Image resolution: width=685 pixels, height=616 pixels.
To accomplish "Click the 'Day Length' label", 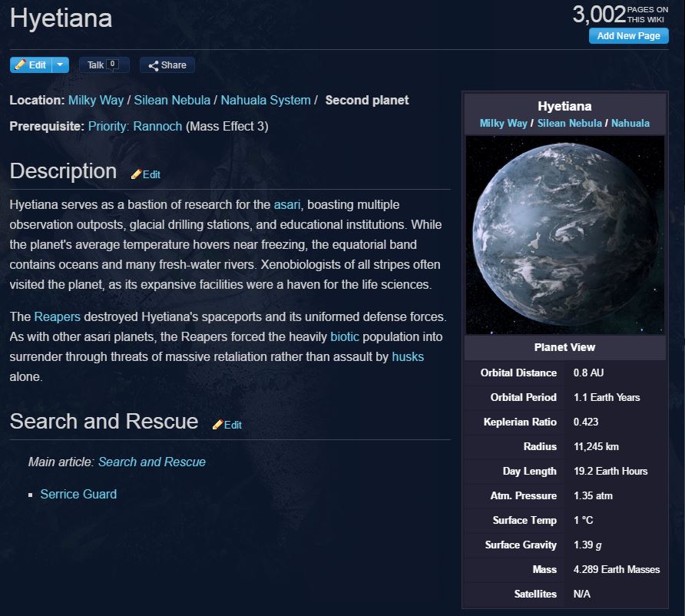I will point(529,471).
